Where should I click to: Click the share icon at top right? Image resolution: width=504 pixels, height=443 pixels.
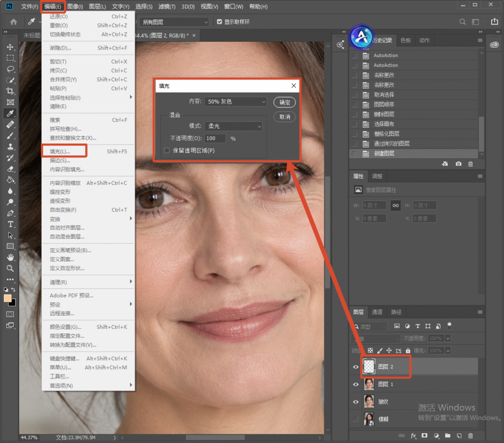click(494, 22)
